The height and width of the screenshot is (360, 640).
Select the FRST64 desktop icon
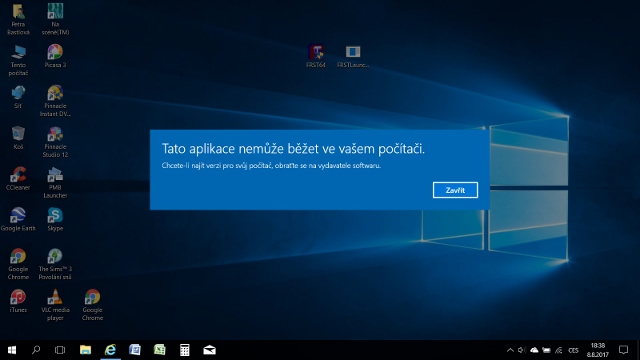click(x=316, y=56)
